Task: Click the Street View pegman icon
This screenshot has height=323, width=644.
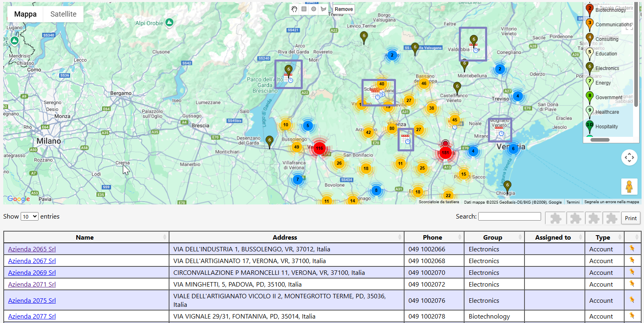Action: click(629, 187)
